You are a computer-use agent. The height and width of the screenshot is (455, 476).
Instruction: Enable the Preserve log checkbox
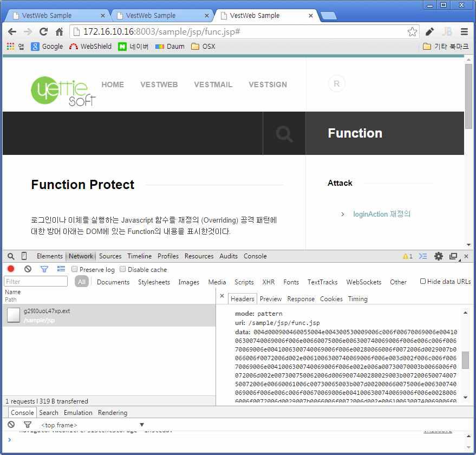coord(75,269)
